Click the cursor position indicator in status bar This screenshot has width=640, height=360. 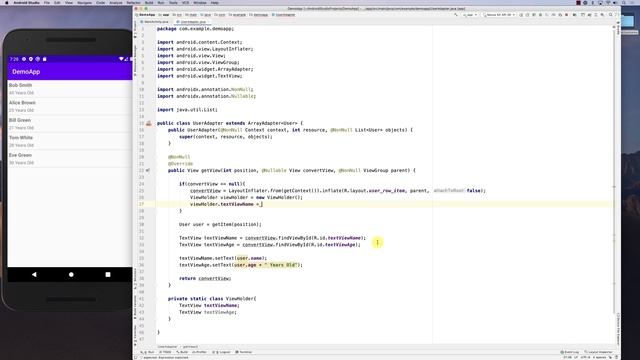tap(568, 357)
